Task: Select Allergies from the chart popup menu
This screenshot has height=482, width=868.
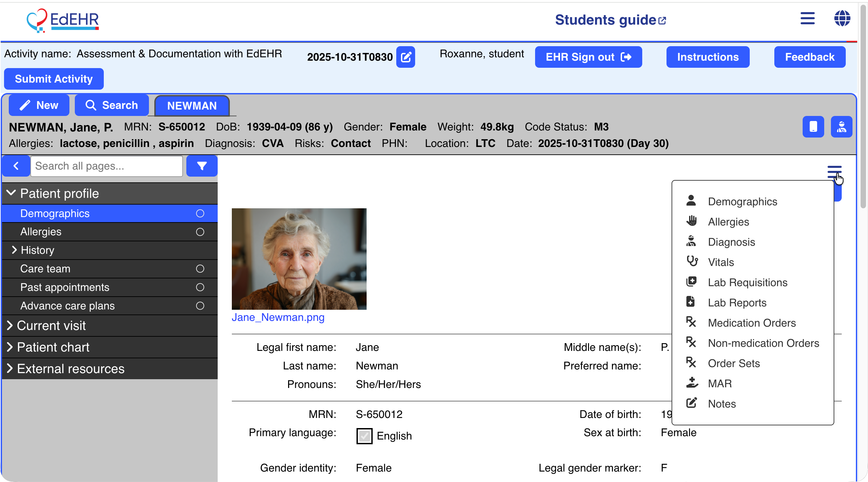Action: [728, 222]
